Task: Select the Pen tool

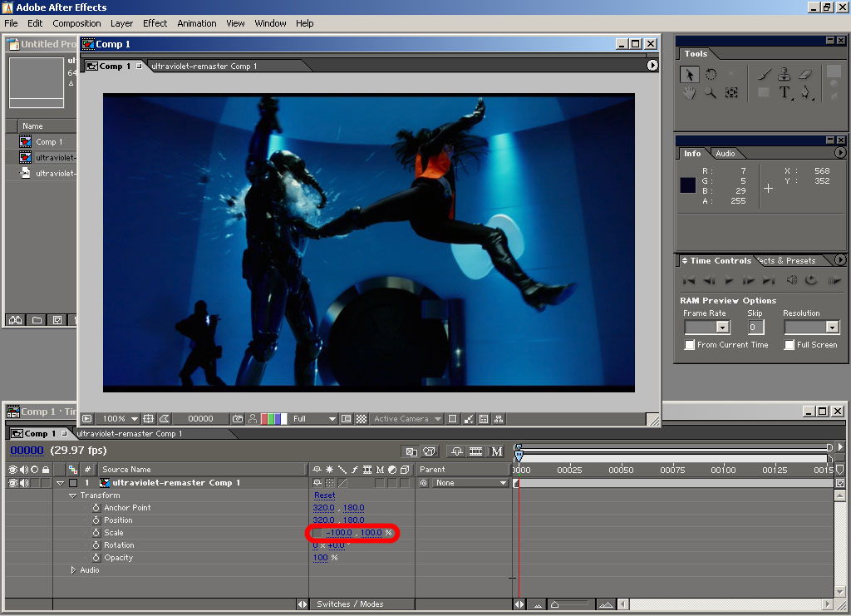Action: tap(806, 93)
